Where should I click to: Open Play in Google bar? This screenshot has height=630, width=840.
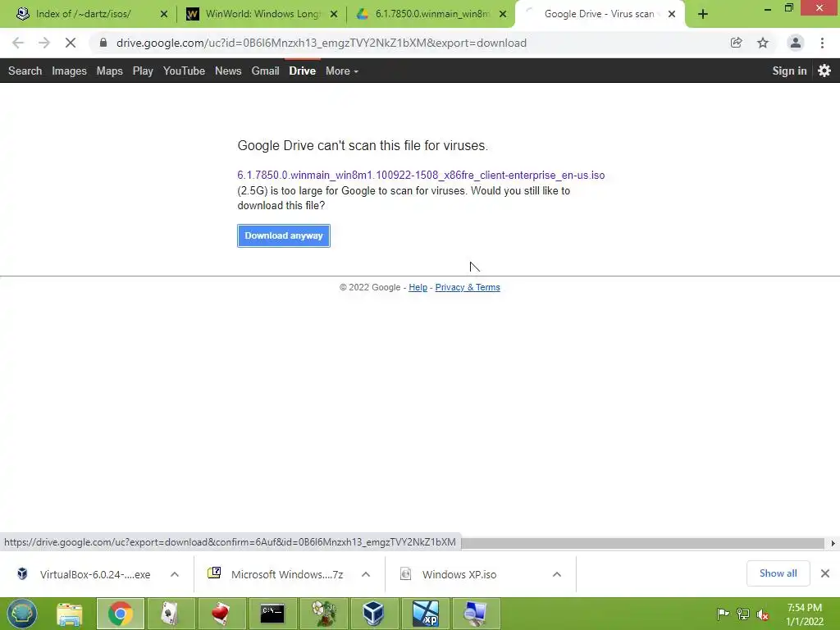point(143,71)
